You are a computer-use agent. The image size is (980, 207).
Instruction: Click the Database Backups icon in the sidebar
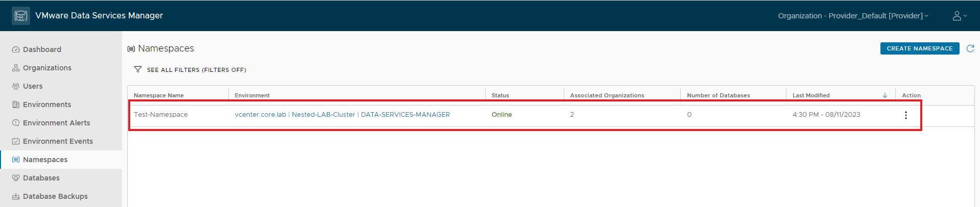[16, 196]
